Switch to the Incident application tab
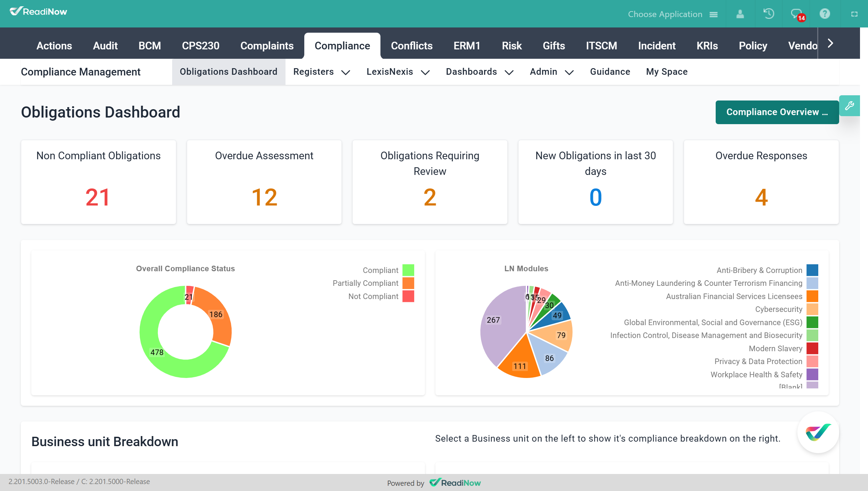The width and height of the screenshot is (868, 491). pos(657,46)
